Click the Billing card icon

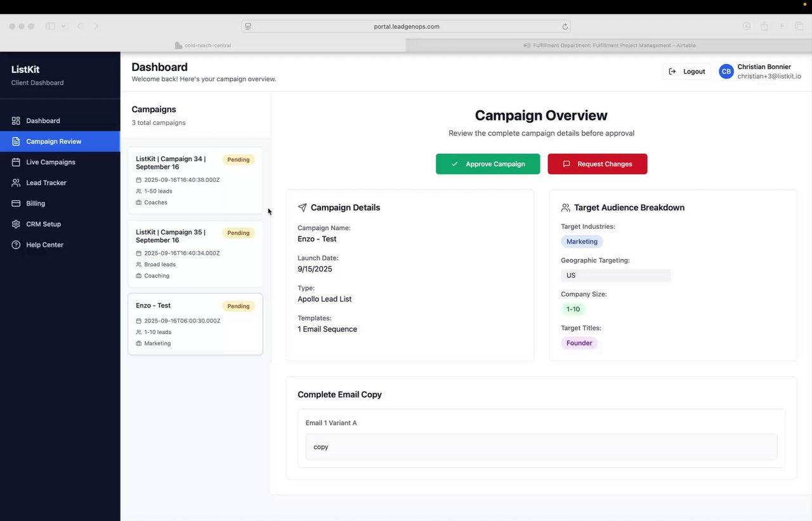pos(16,203)
